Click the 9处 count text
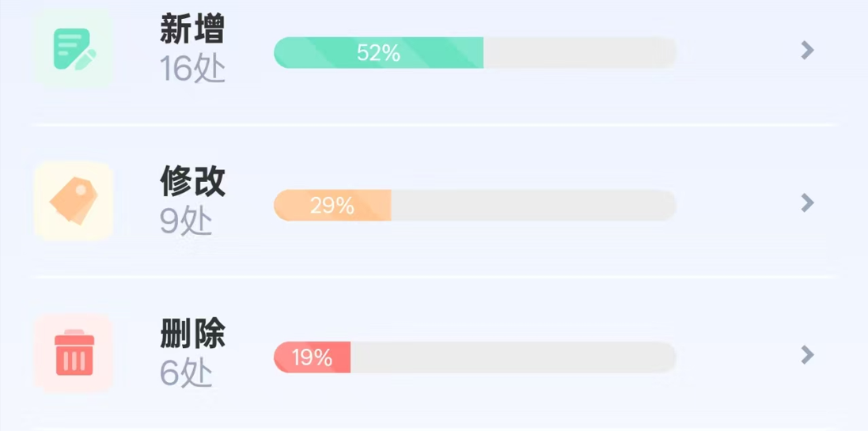The width and height of the screenshot is (868, 431). tap(187, 221)
